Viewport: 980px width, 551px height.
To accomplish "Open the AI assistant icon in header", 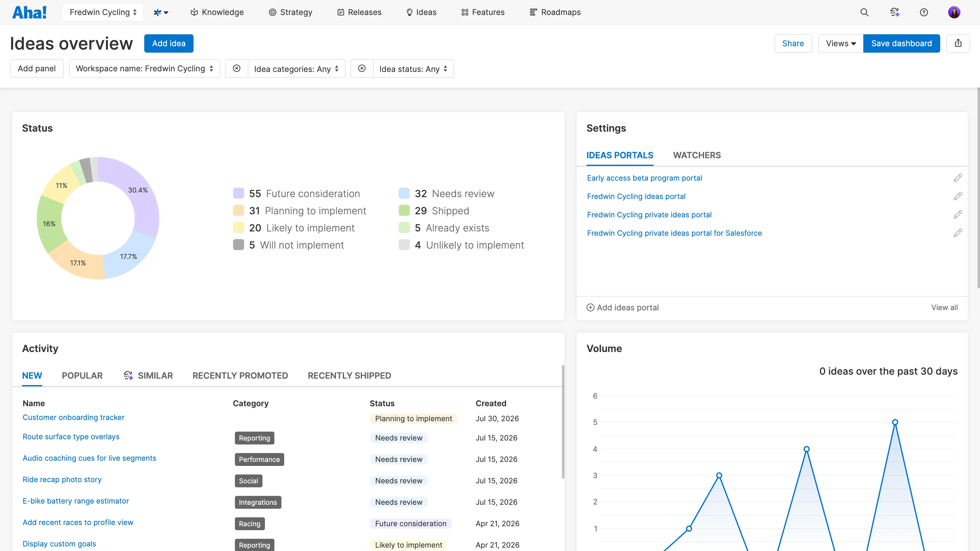I will [x=894, y=12].
